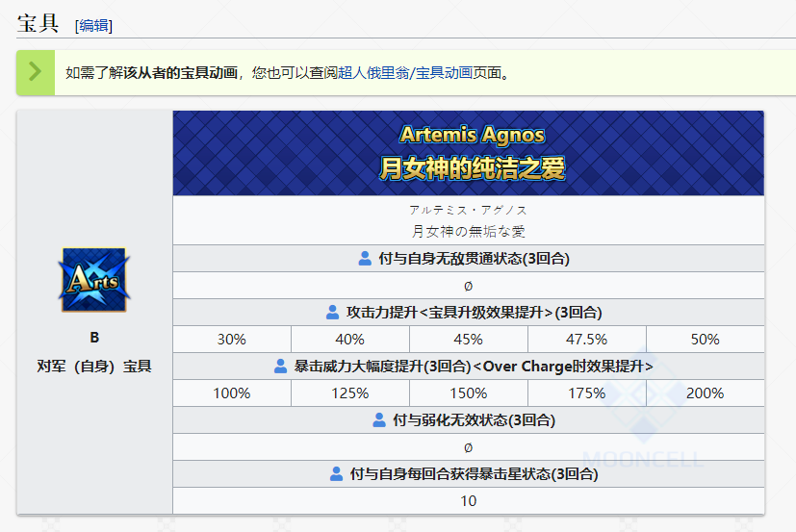Click person icon beside 付与自身每回合获得暴击星状态

pyautogui.click(x=336, y=473)
